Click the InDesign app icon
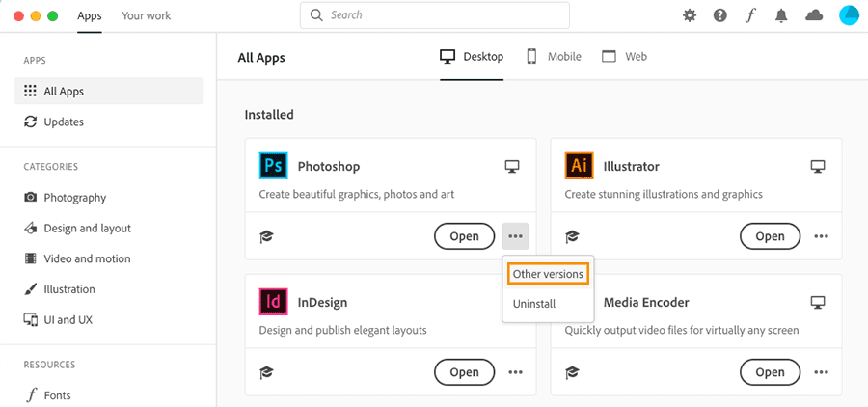 pos(274,302)
